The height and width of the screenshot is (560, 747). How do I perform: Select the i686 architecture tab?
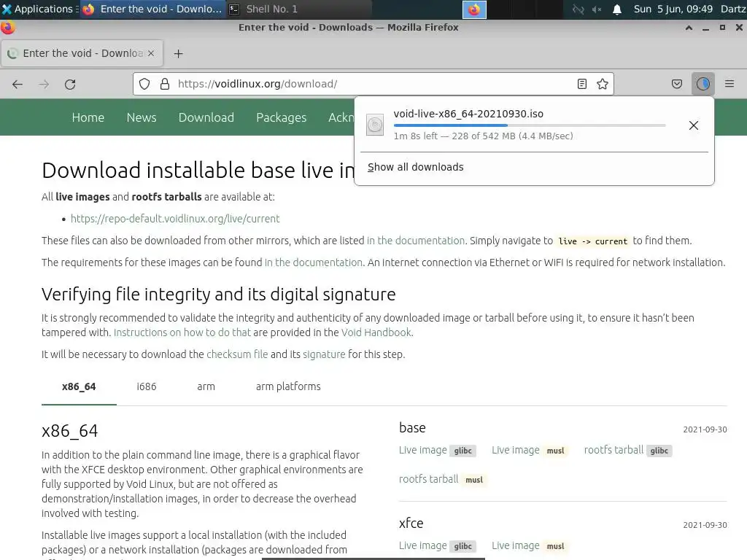(146, 386)
